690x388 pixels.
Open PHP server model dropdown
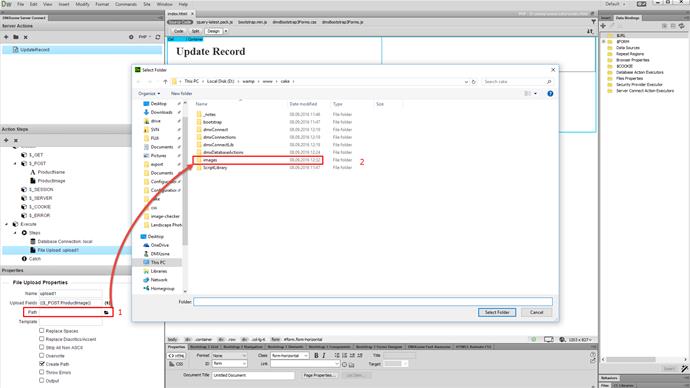[x=145, y=37]
